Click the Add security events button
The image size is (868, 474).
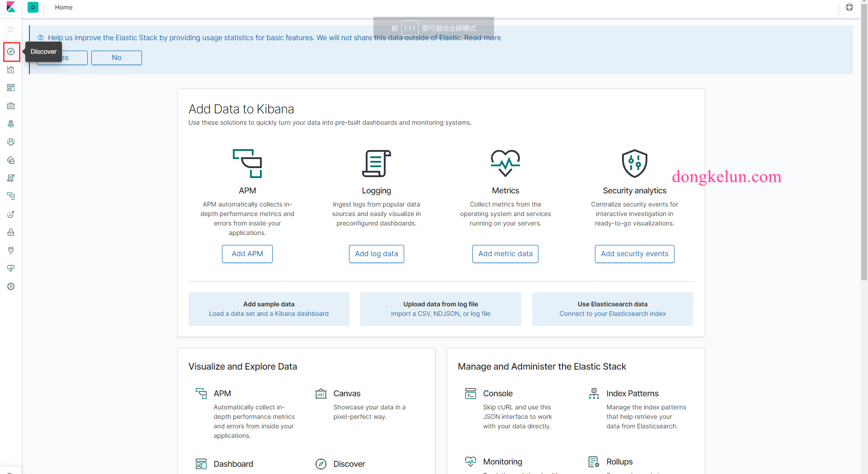(x=635, y=254)
